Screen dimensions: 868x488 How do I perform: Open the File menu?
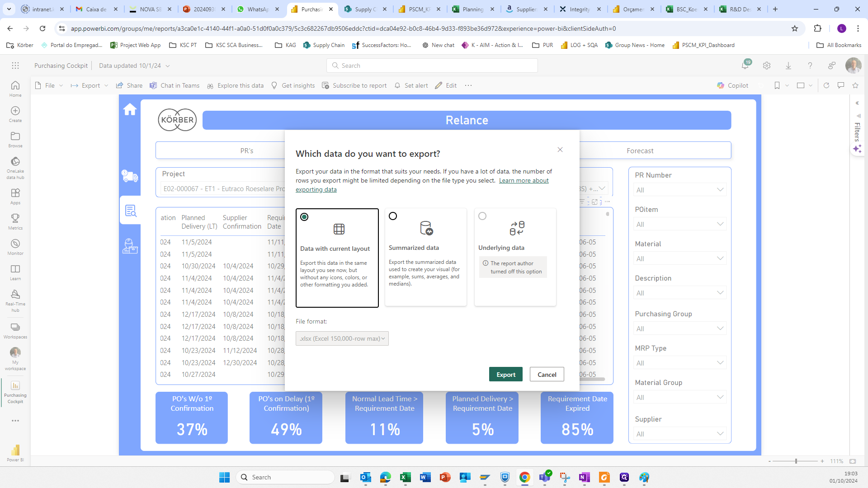coord(49,85)
